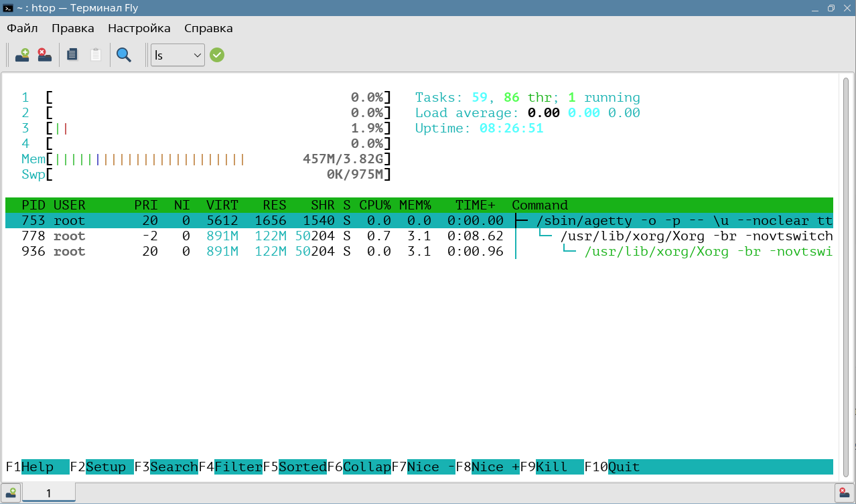Click the close tab icon in the toolbar
Screen dimensions: 856x504
[45, 55]
